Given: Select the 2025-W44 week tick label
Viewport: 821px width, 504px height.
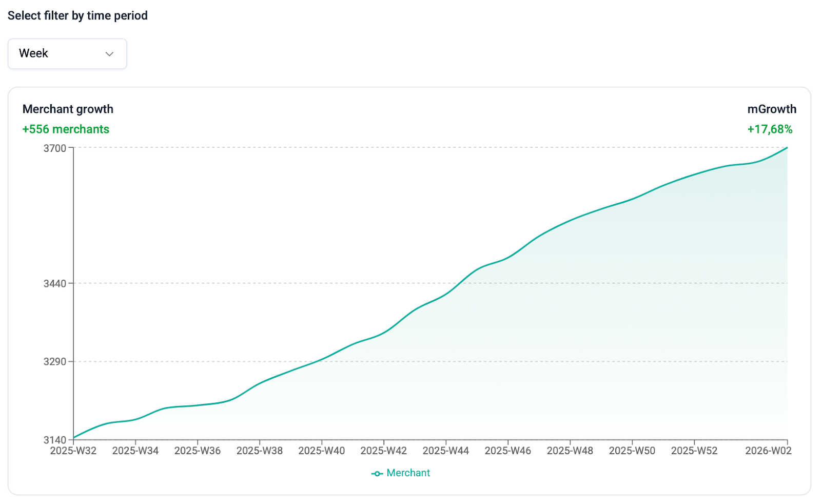Looking at the screenshot, I should point(446,451).
